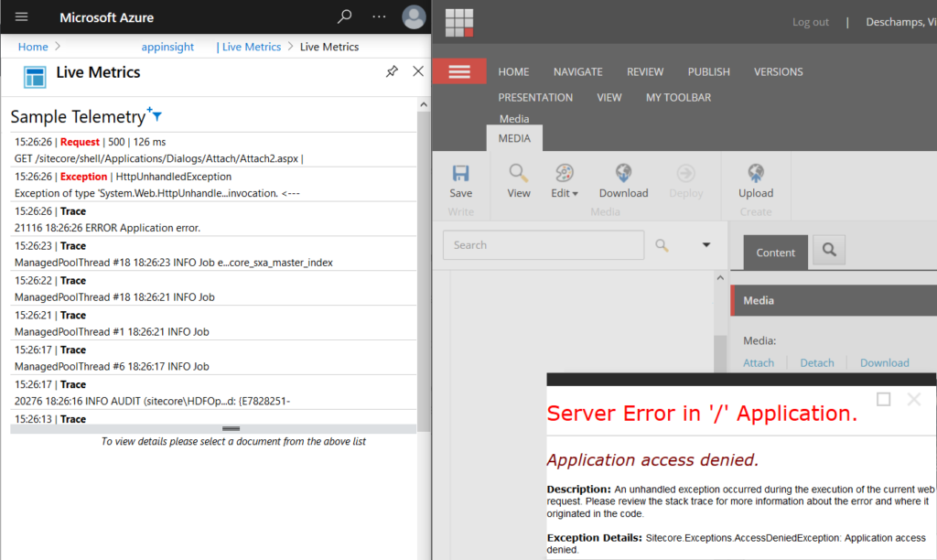Viewport: 937px width, 560px height.
Task: Click Log out in Sitecore
Action: point(811,22)
